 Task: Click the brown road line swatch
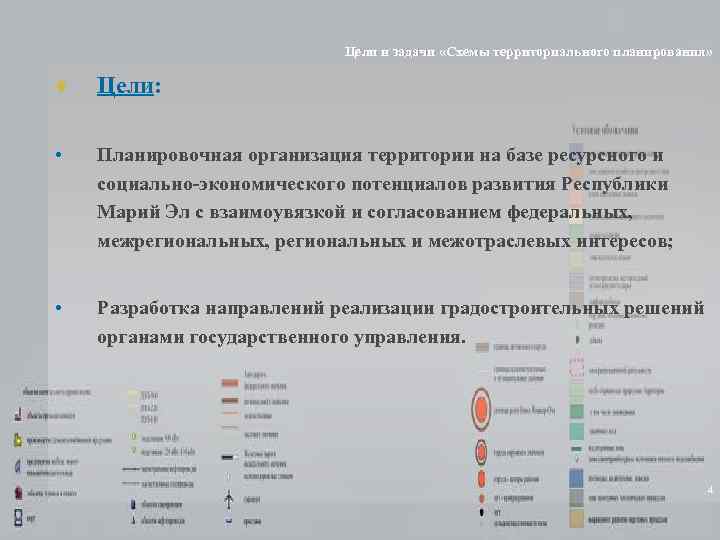230,401
